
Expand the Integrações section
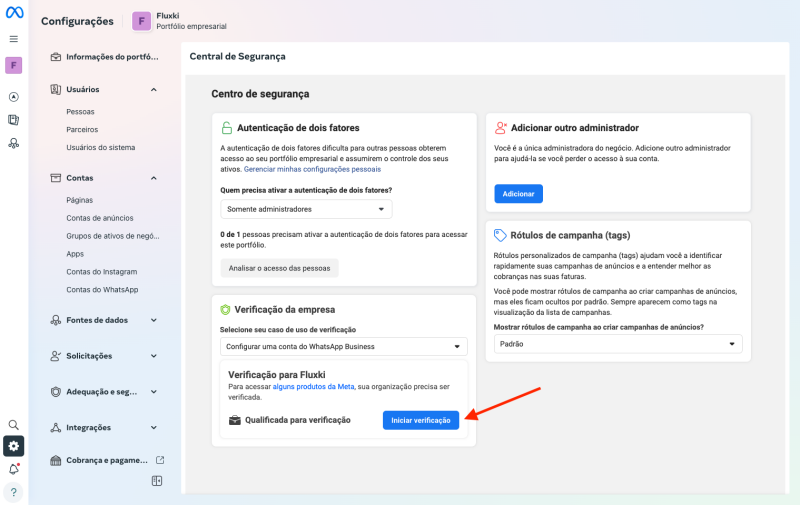[x=153, y=427]
